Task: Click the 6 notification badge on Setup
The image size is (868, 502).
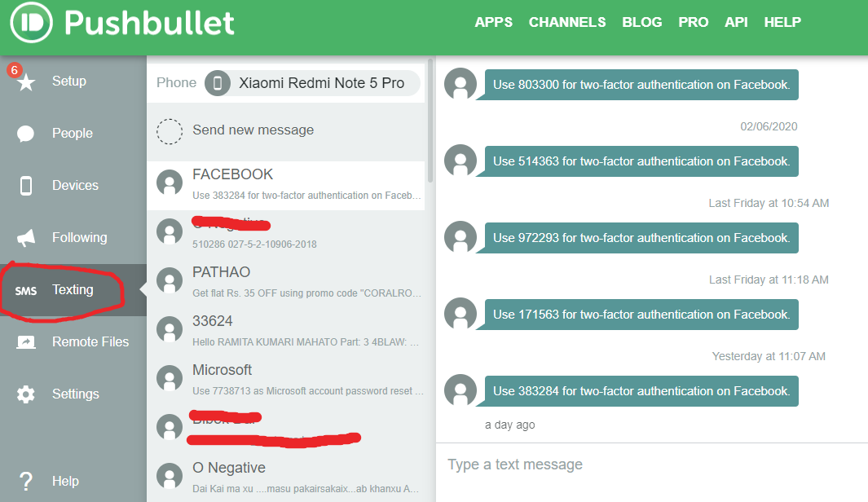Action: pyautogui.click(x=14, y=70)
